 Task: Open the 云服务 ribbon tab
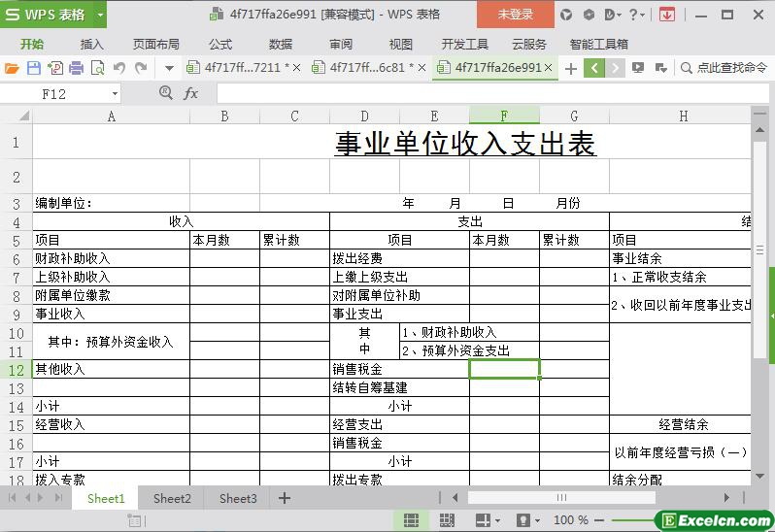coord(529,45)
